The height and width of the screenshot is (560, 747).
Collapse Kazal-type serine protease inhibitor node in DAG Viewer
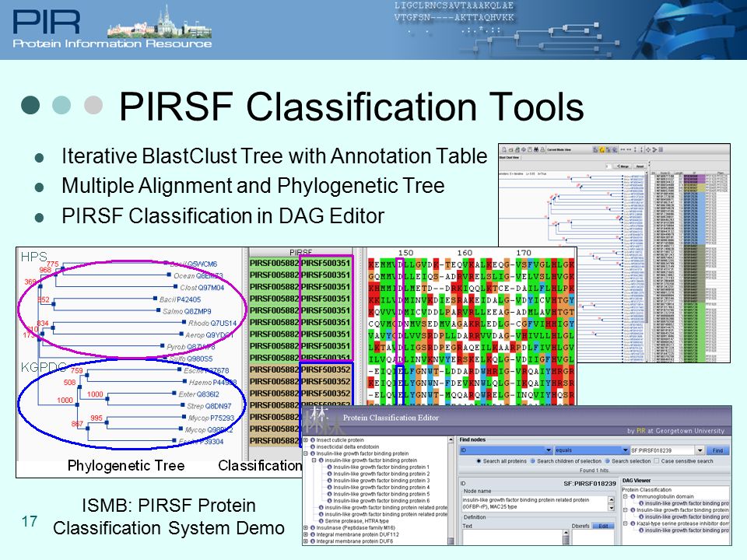[x=626, y=523]
